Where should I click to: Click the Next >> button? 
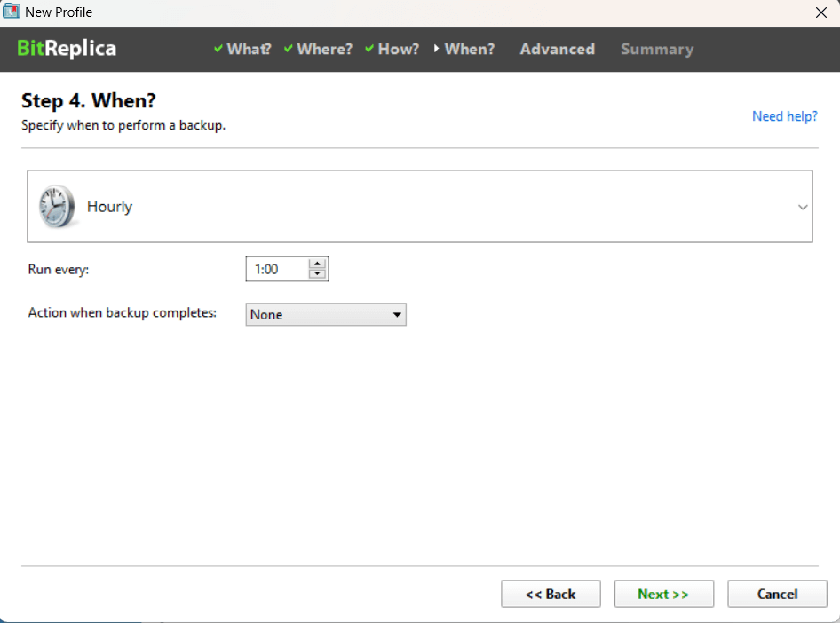pyautogui.click(x=664, y=594)
